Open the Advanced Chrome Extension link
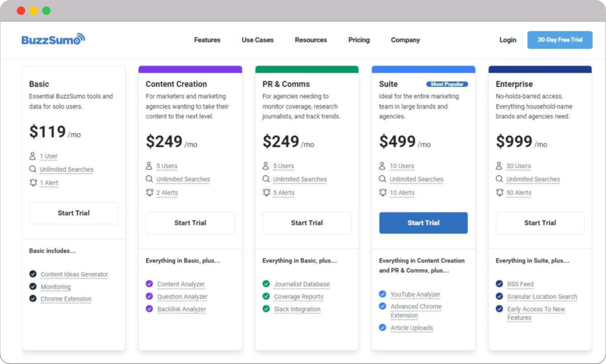The image size is (606, 364). coord(416,311)
